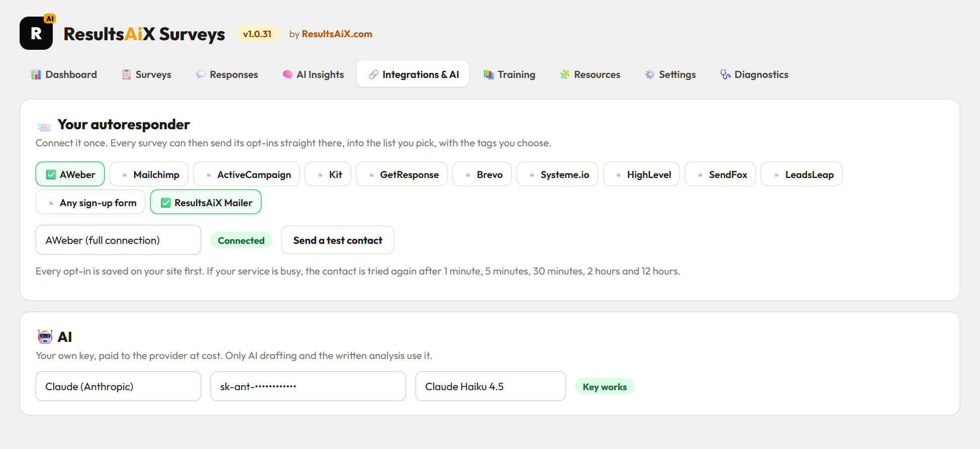Select the Systeme.io autoresponder option
Viewport: 980px width, 449px height.
pyautogui.click(x=557, y=174)
